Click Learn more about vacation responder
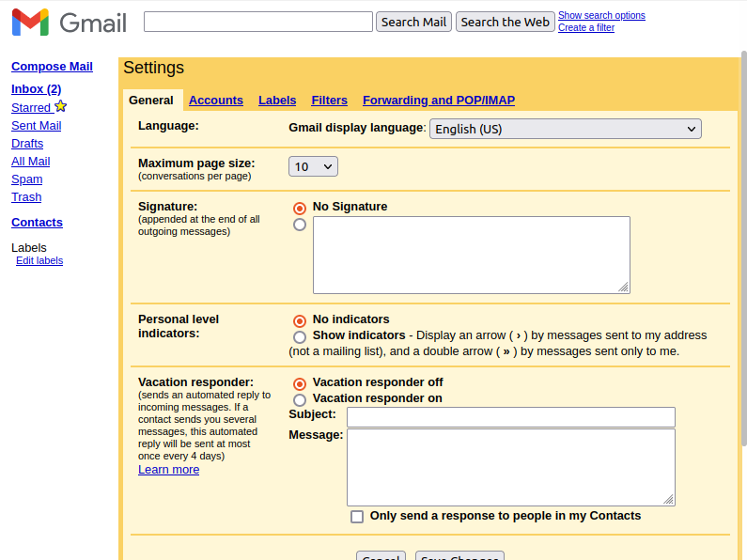 168,470
